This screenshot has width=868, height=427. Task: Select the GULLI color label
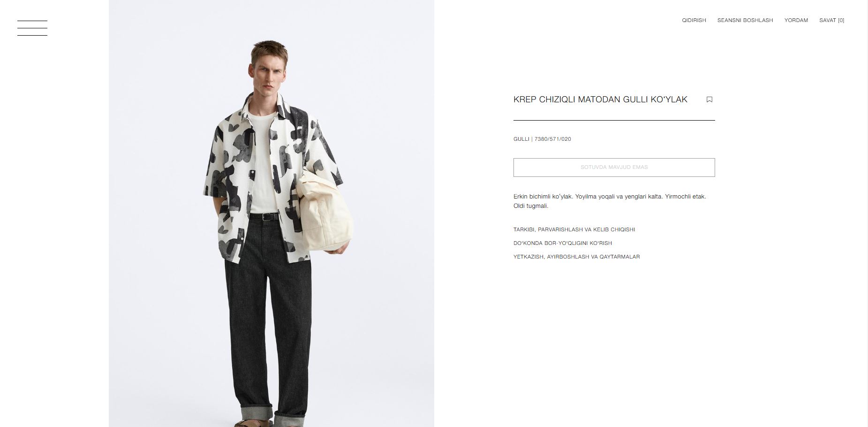click(x=521, y=139)
